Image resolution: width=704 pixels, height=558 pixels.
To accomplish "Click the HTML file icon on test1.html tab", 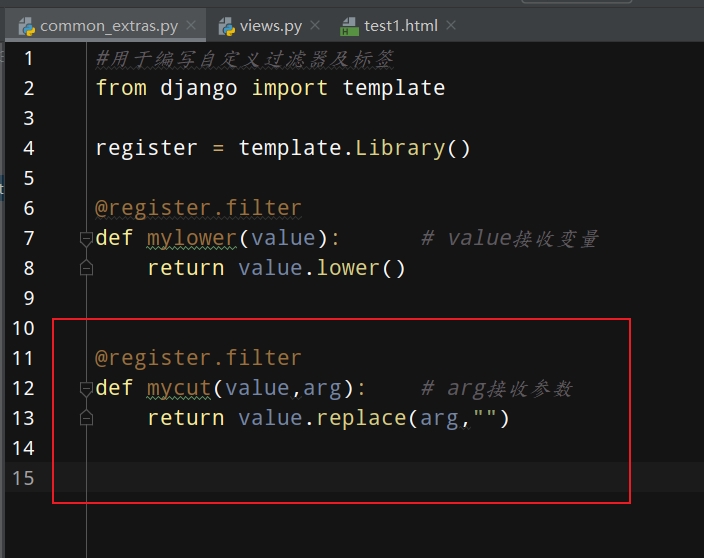I will pyautogui.click(x=349, y=25).
